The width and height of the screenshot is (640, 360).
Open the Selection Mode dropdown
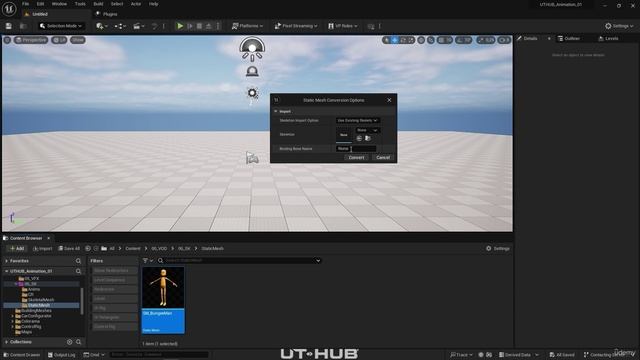click(60, 26)
